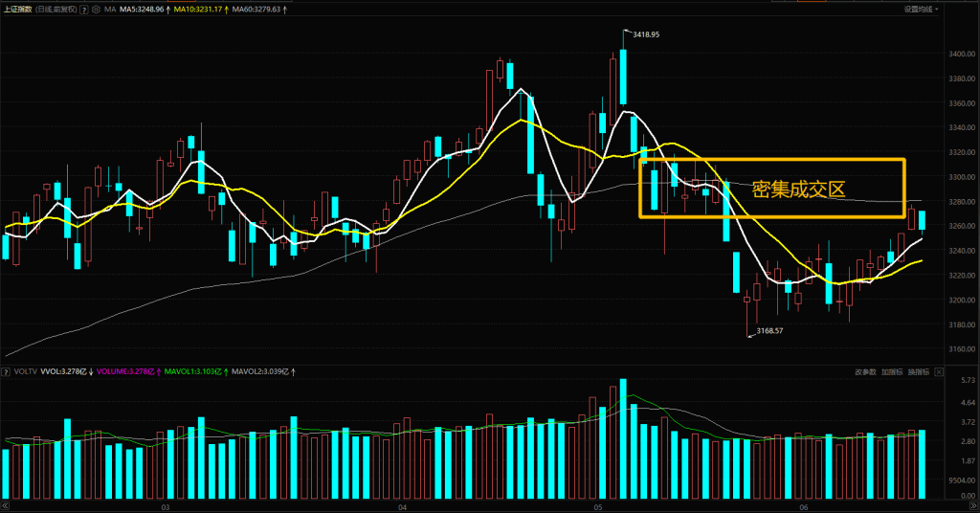Click the 加指标 button
This screenshot has width=980, height=513.
[x=892, y=371]
